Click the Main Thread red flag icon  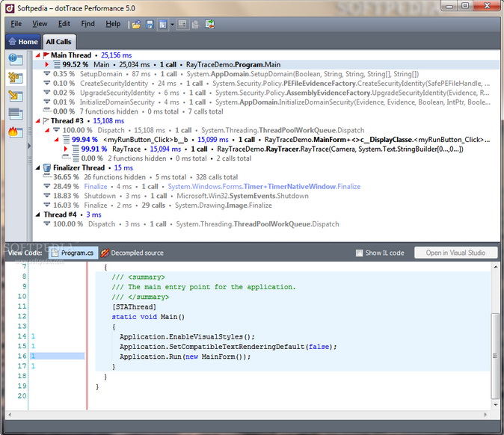46,55
